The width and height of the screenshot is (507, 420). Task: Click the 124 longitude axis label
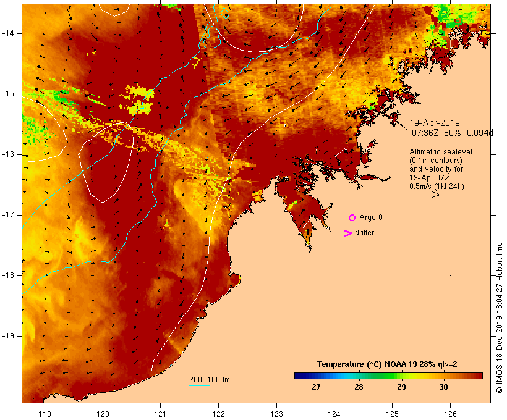[x=334, y=414]
